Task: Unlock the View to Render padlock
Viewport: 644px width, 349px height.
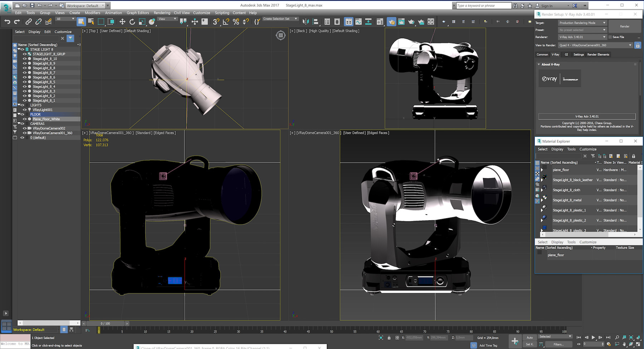Action: (x=638, y=45)
